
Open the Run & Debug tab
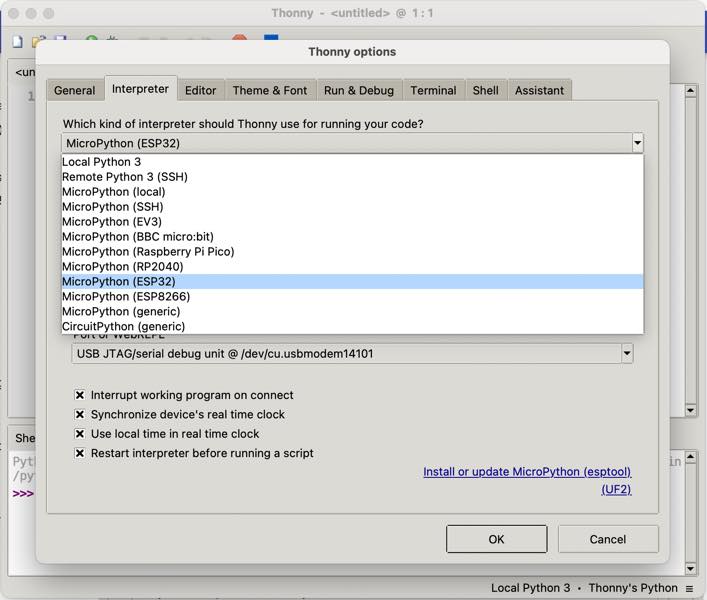point(359,90)
